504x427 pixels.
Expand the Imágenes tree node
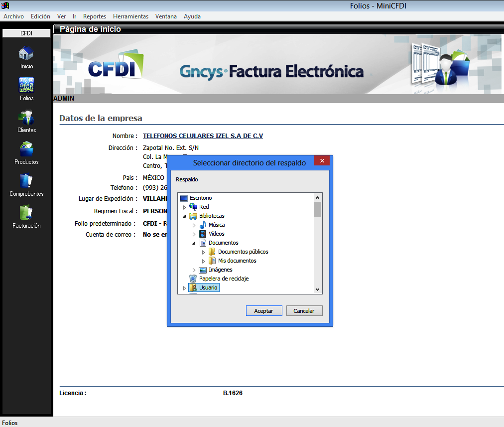[194, 271]
